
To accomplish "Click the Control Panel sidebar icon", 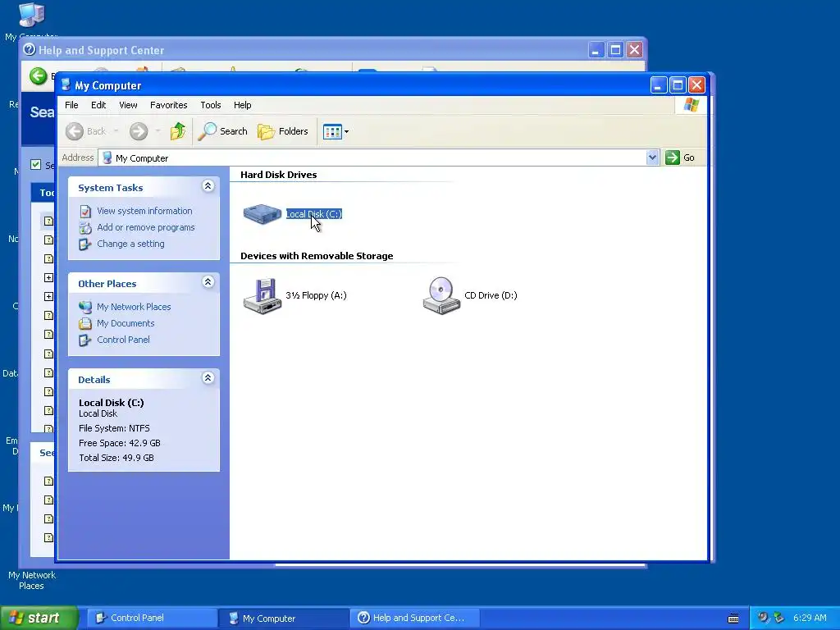I will (85, 340).
